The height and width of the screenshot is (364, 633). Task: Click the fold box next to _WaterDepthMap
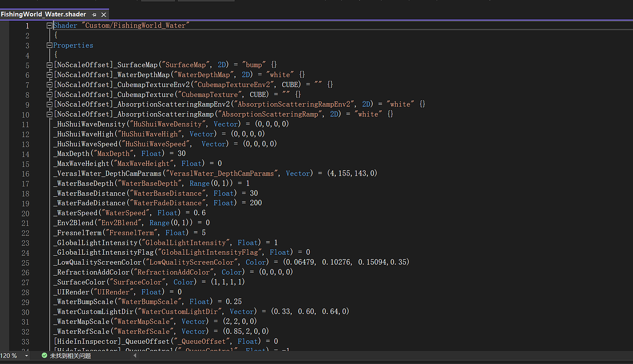tap(49, 75)
